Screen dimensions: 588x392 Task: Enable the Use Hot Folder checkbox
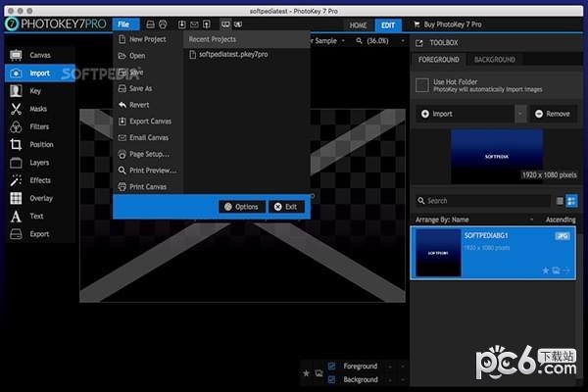click(x=421, y=85)
